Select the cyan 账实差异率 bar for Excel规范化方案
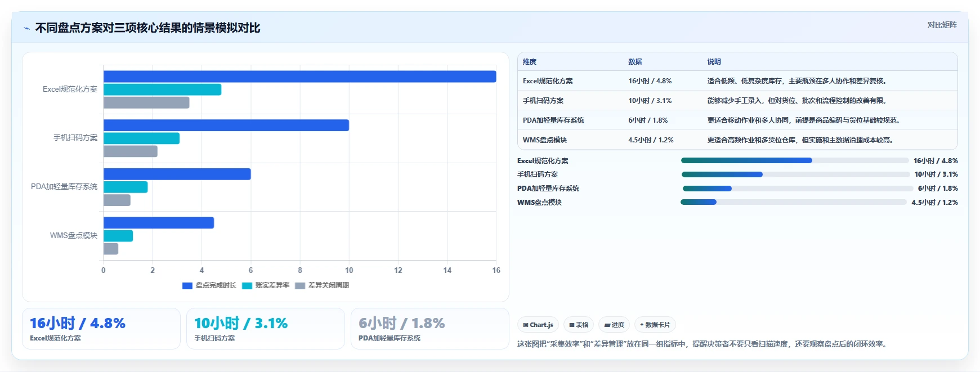Viewport: 980px width, 372px height. coord(162,89)
